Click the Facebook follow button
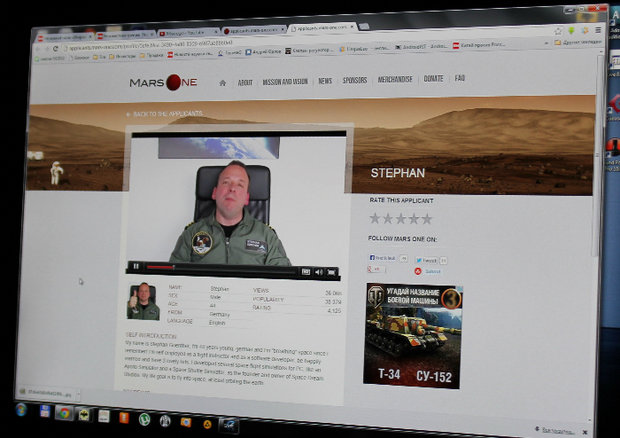Image resolution: width=620 pixels, height=438 pixels. coord(383,258)
